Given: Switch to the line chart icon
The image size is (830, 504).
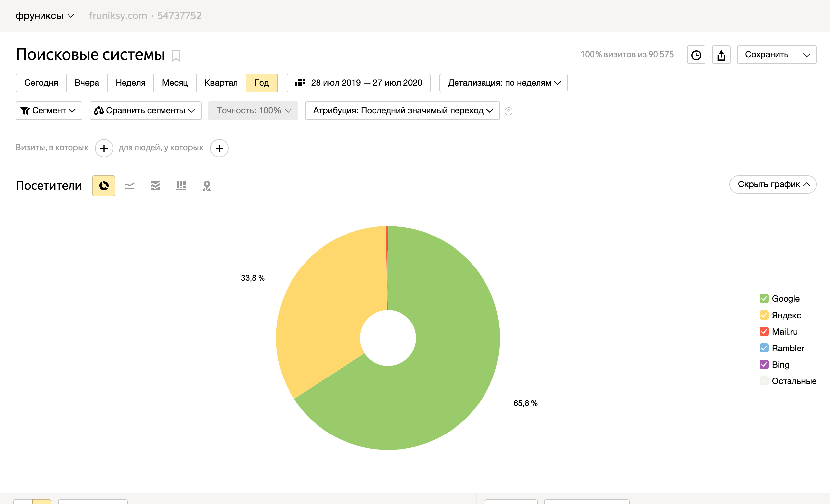Looking at the screenshot, I should [130, 186].
